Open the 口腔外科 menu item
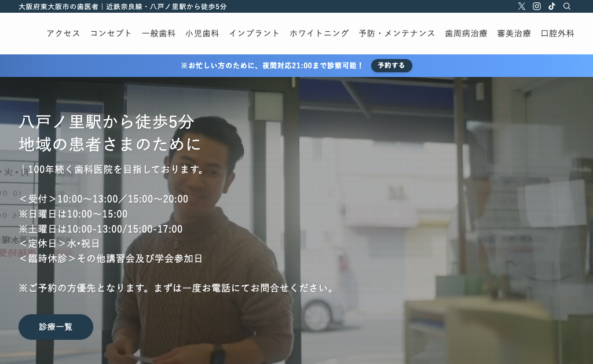593x364 pixels. pyautogui.click(x=558, y=34)
